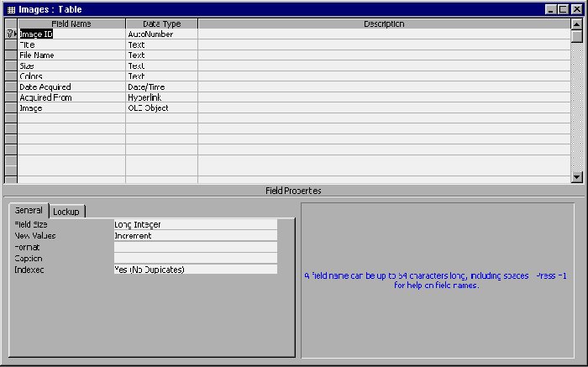The width and height of the screenshot is (588, 367).
Task: Switch to the Lookup tab
Action: pyautogui.click(x=66, y=212)
